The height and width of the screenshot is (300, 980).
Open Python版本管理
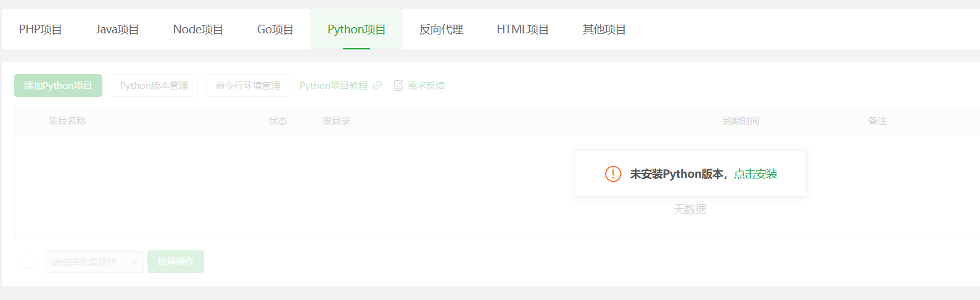[x=154, y=86]
